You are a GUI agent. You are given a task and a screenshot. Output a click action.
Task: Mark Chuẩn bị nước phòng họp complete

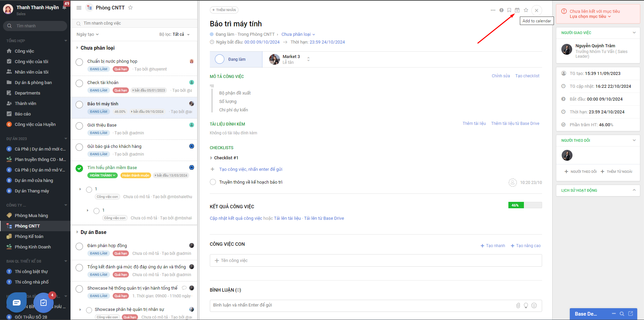[x=79, y=62]
